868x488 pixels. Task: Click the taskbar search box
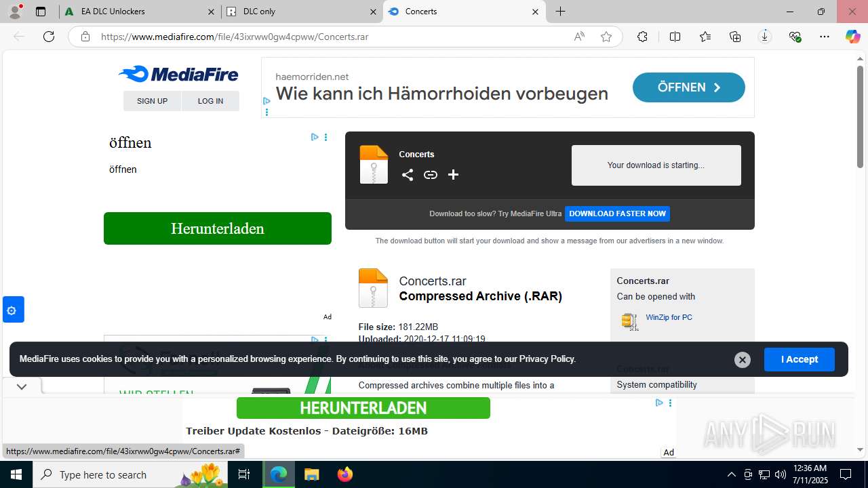[x=132, y=474]
